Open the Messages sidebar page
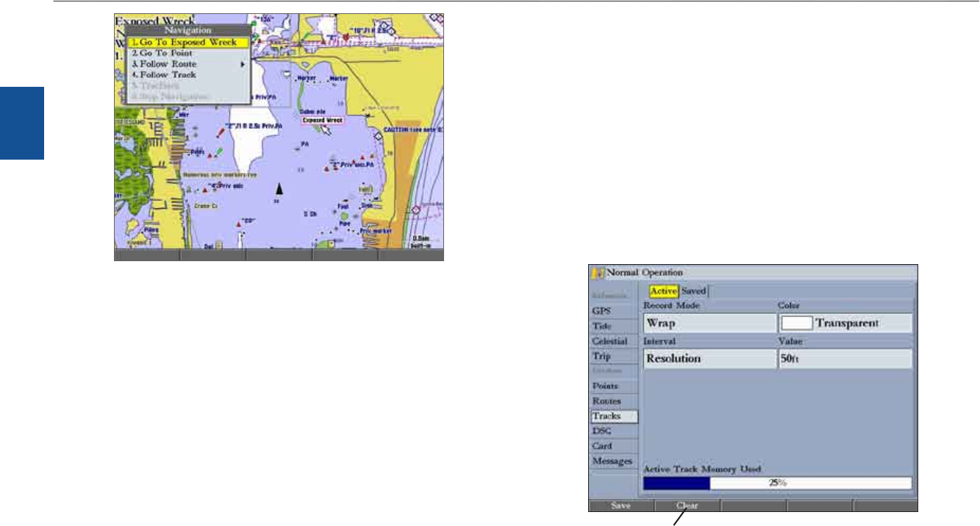980x526 pixels. coord(614,461)
